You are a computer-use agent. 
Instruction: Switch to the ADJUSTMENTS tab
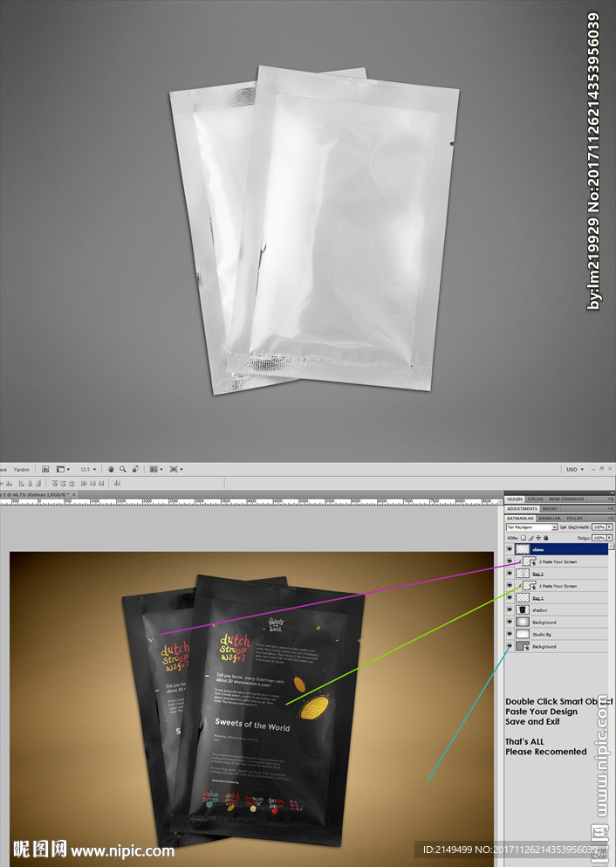[x=522, y=509]
